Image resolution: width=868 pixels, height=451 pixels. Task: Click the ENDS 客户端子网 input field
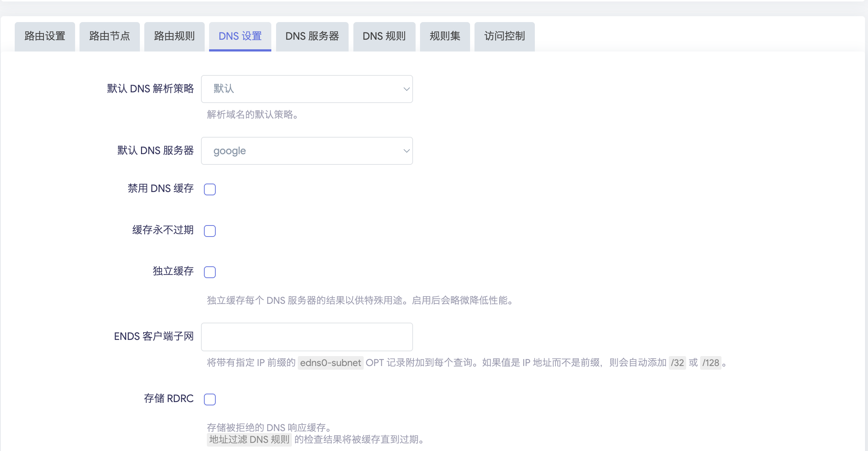point(306,337)
